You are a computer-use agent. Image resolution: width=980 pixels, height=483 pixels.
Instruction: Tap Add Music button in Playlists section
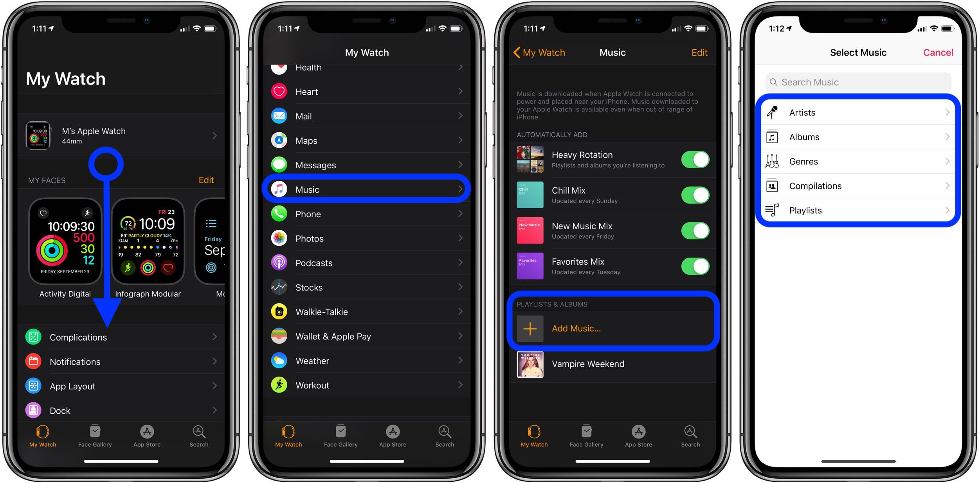[x=612, y=328]
